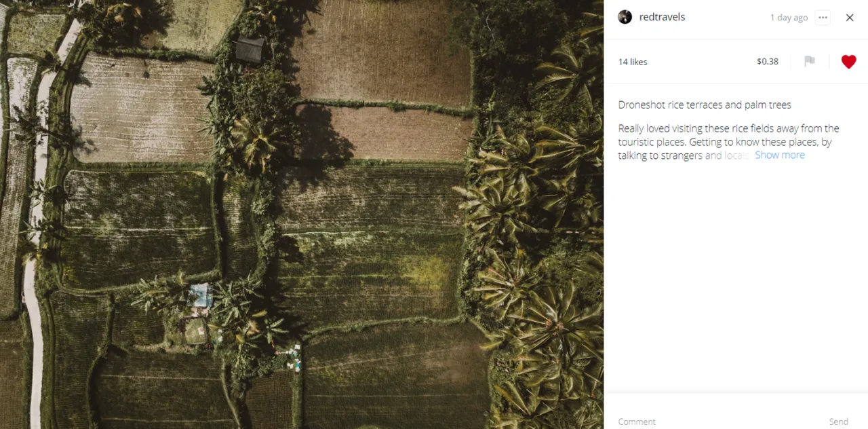Click the '1 day ago' timestamp
This screenshot has height=429, width=868.
(789, 18)
